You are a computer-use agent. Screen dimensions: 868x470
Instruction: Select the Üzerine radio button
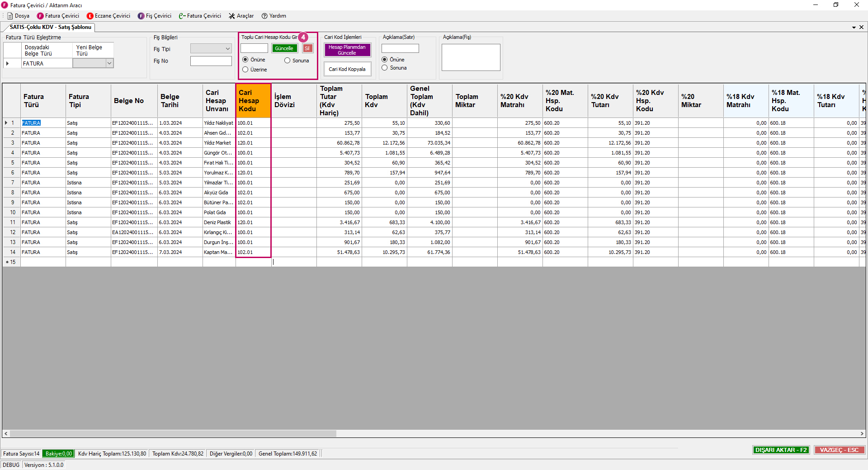245,70
